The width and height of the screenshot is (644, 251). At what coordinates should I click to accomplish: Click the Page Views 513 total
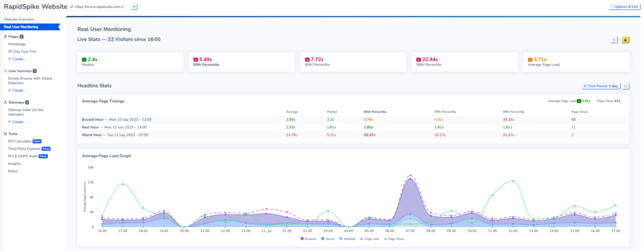[x=608, y=101]
